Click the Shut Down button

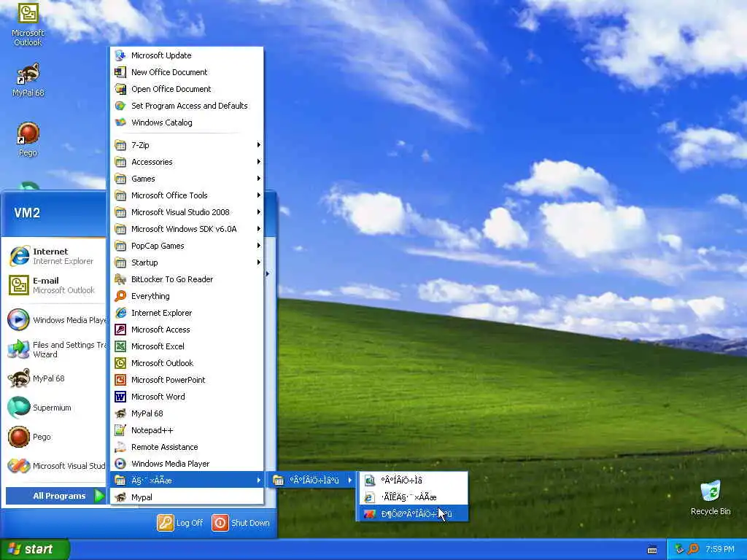click(241, 523)
